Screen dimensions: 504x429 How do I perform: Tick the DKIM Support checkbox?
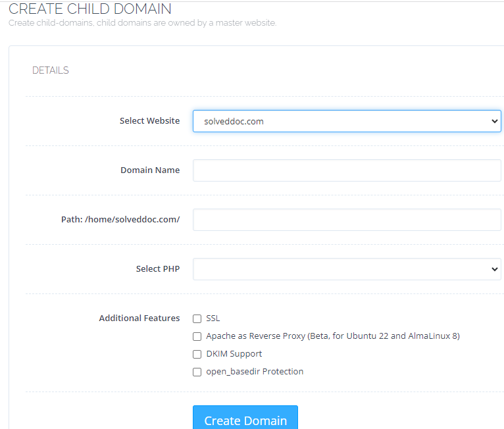point(197,354)
